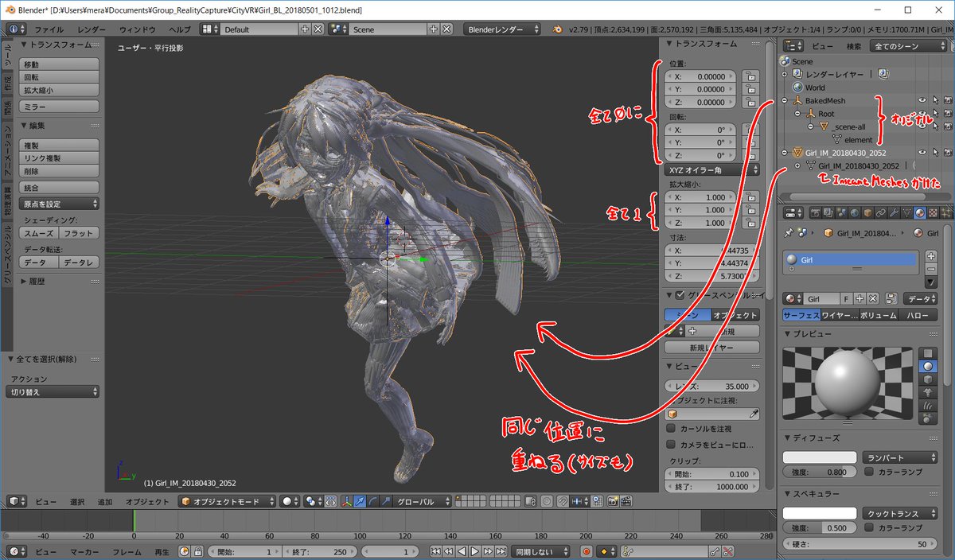Enable the auto-keyframe record button
Viewport: 955px width, 560px height.
(x=586, y=551)
